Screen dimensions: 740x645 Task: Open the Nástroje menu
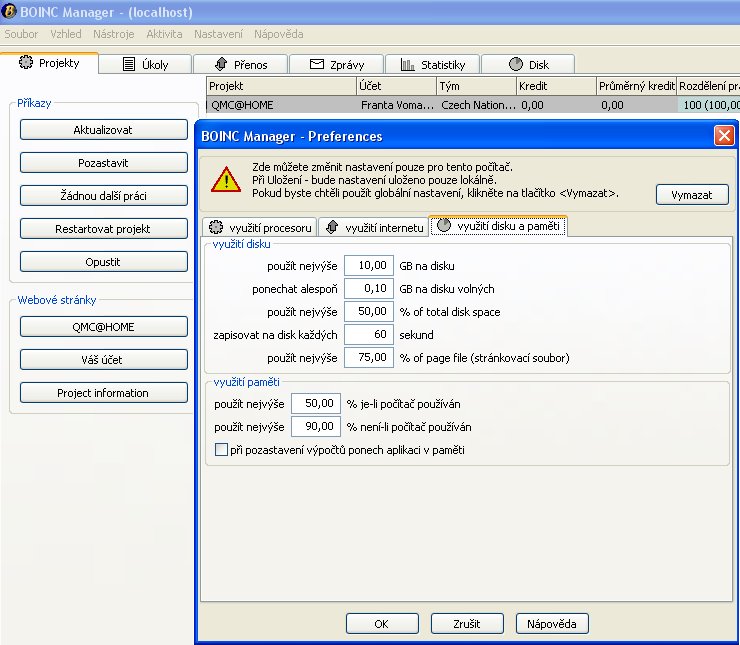(114, 34)
